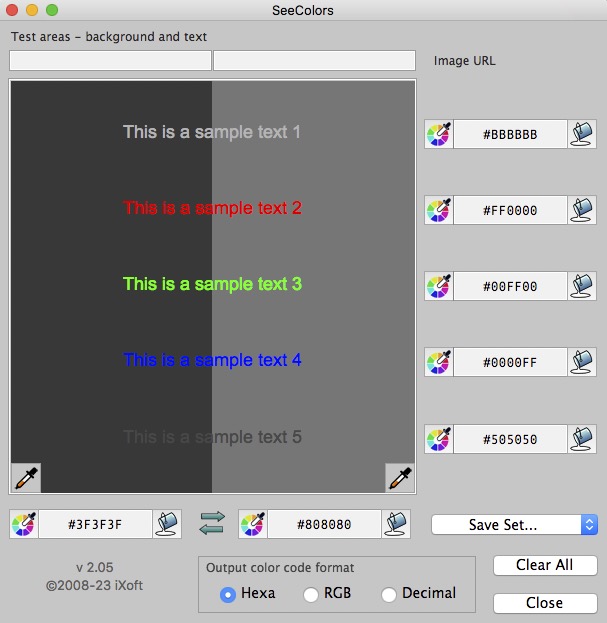Click the #BBBBBB color code field
Screen dimensions: 607x623
click(510, 134)
